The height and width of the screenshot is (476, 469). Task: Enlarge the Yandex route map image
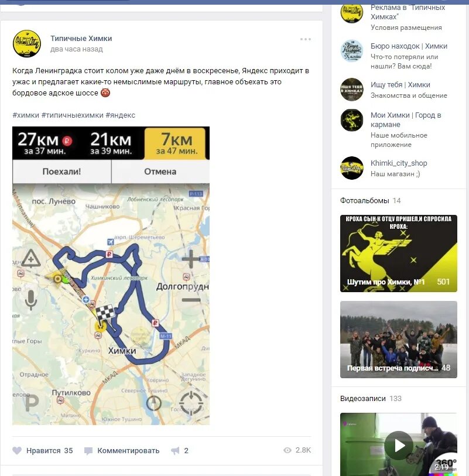point(111,276)
